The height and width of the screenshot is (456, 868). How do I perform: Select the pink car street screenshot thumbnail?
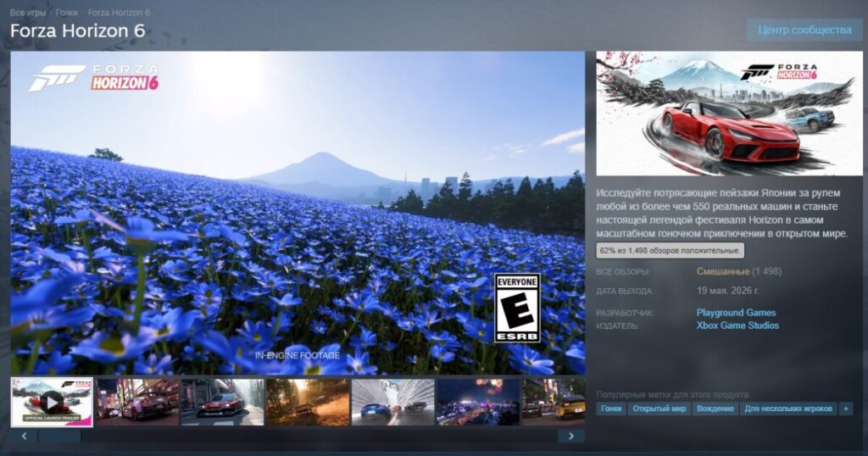[x=137, y=403]
